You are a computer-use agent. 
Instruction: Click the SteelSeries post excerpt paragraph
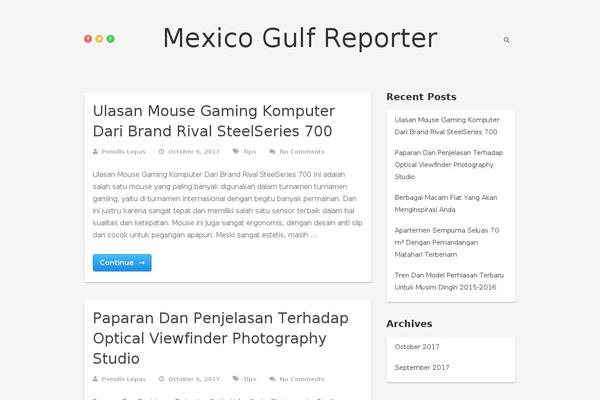pyautogui.click(x=227, y=204)
